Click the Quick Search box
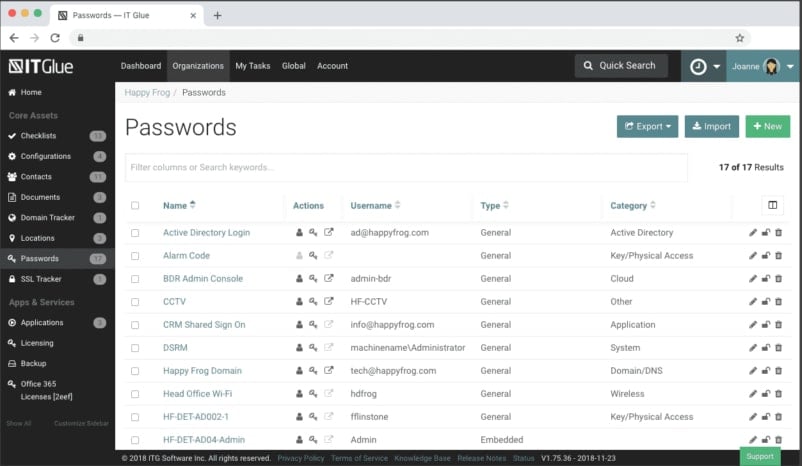The height and width of the screenshot is (466, 802). click(621, 66)
